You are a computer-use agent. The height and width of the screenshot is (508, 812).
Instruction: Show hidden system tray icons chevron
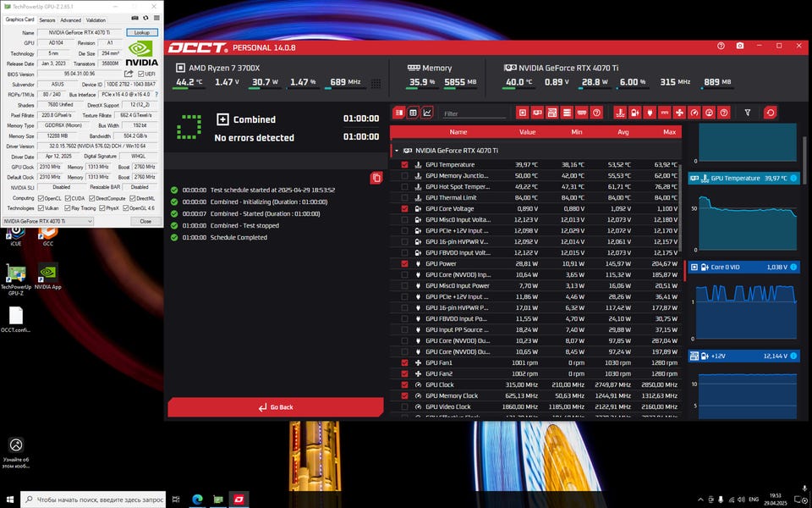700,500
